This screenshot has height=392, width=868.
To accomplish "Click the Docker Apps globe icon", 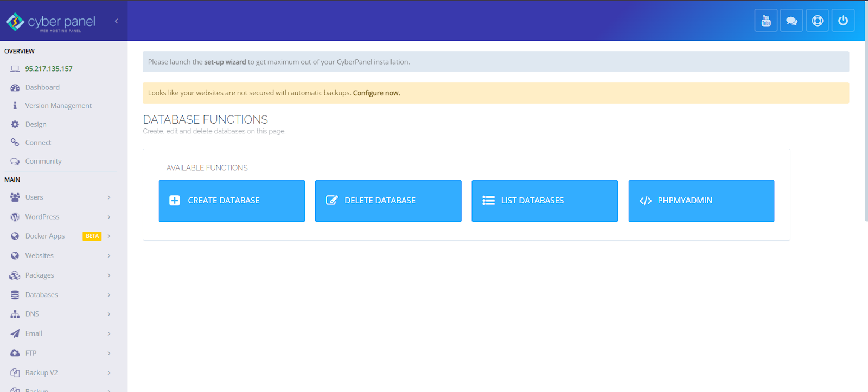I will click(x=15, y=236).
